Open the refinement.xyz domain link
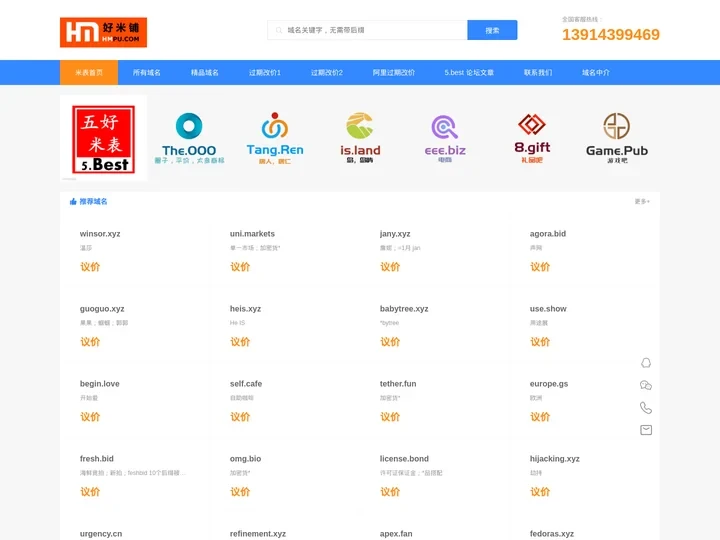720x540 pixels. tap(258, 534)
